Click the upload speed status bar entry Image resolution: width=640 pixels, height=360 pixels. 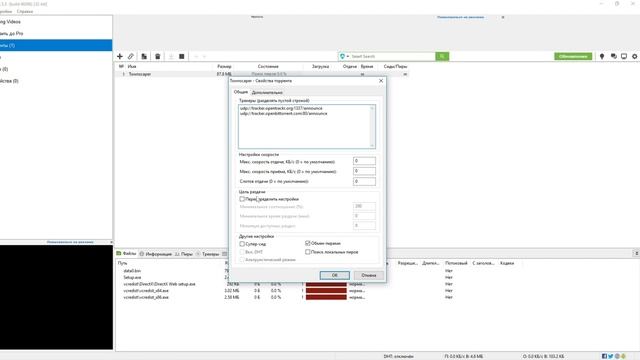click(543, 356)
